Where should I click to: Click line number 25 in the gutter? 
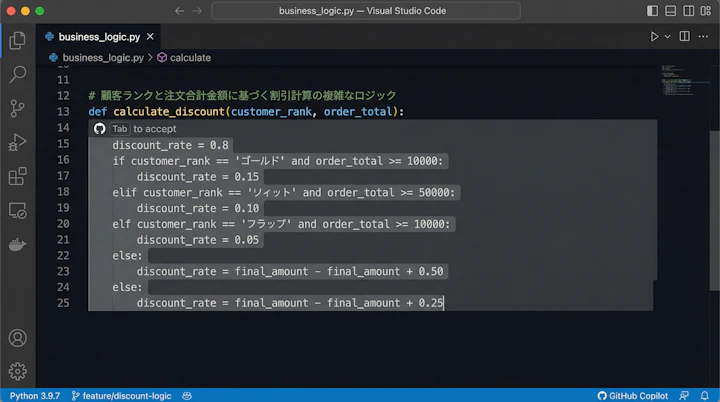[x=63, y=303]
